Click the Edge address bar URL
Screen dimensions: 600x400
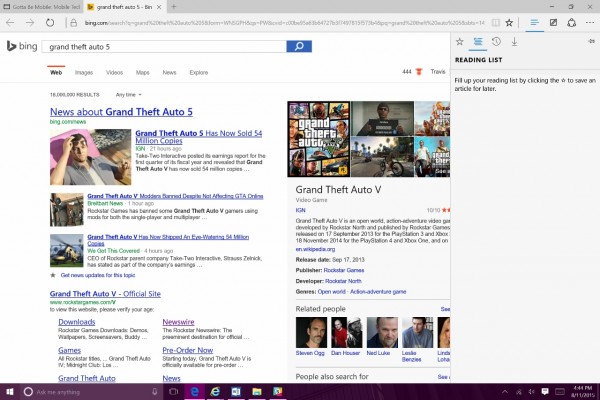(284, 23)
